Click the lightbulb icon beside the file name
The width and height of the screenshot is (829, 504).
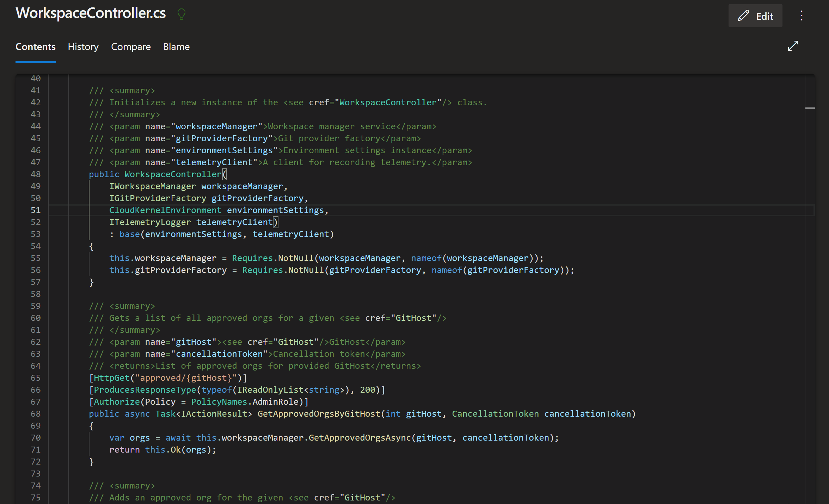tap(181, 14)
